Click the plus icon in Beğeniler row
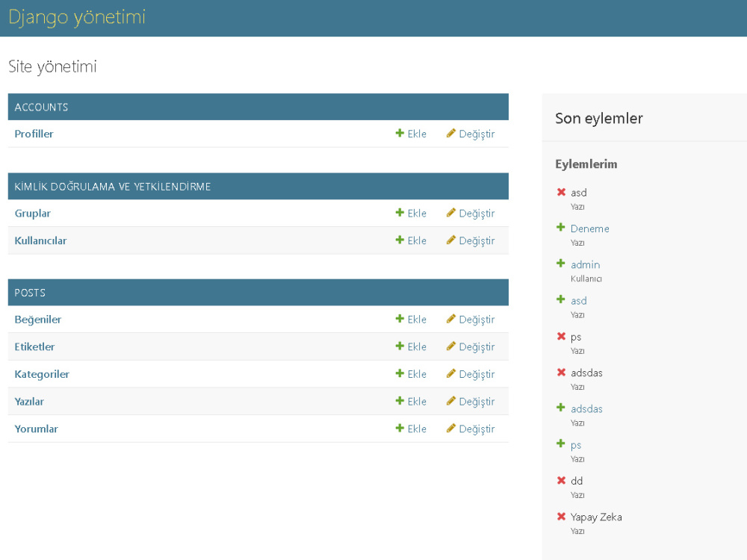747x560 pixels. [x=400, y=319]
